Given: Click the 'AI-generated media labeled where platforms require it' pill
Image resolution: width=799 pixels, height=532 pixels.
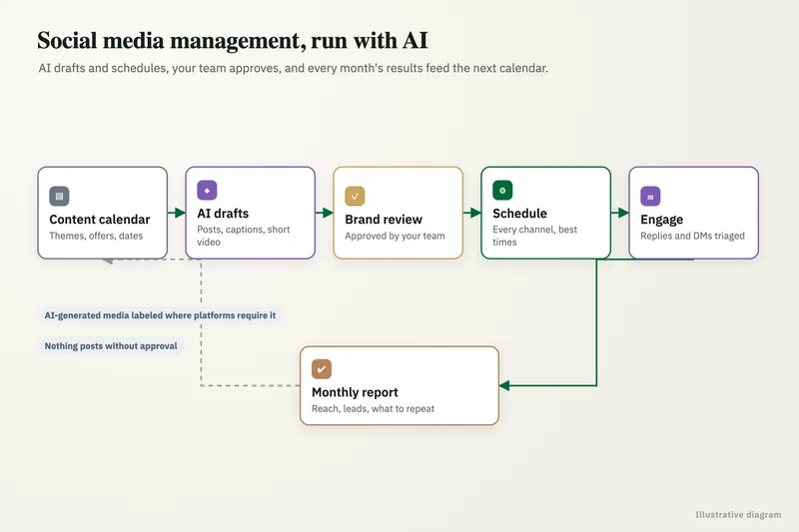Looking at the screenshot, I should point(160,315).
